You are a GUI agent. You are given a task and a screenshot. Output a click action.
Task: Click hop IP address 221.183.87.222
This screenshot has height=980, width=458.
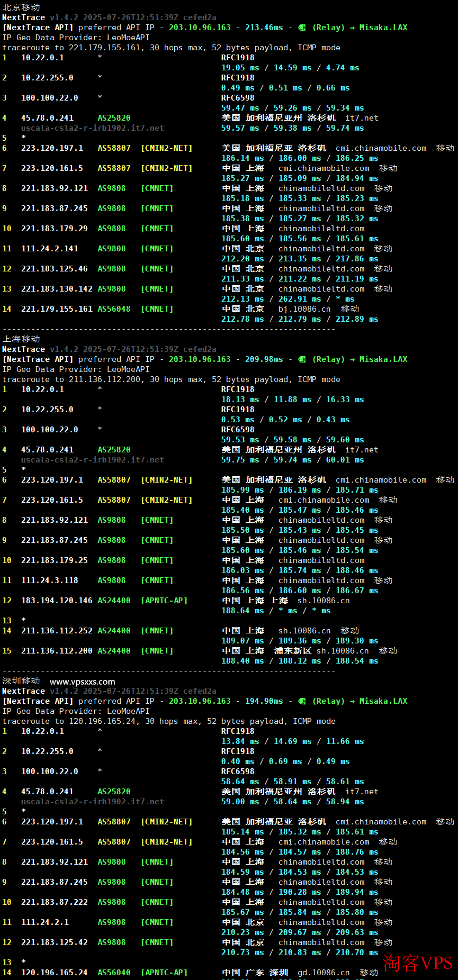pyautogui.click(x=55, y=902)
